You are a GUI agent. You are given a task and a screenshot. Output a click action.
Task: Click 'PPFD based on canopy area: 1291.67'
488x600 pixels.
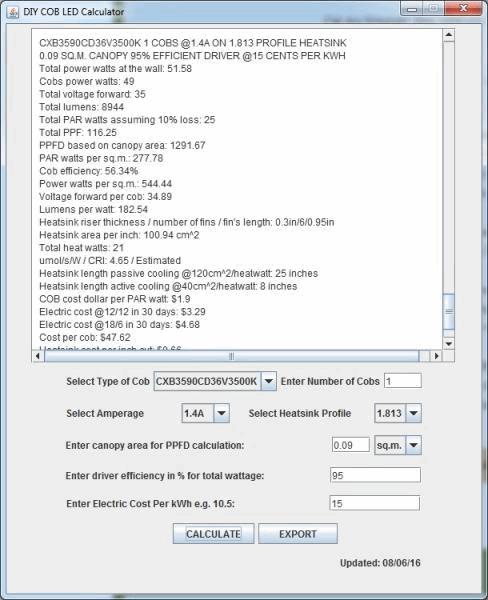point(122,145)
